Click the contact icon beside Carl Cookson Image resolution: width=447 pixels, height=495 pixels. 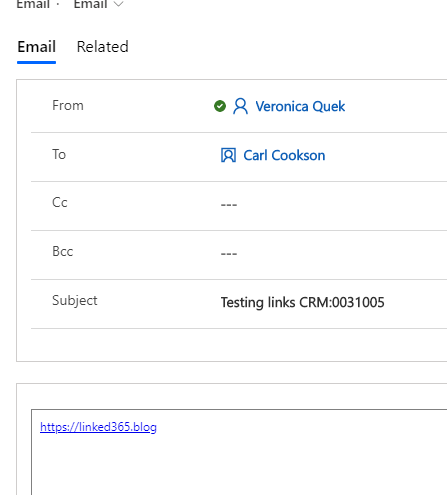click(x=228, y=155)
